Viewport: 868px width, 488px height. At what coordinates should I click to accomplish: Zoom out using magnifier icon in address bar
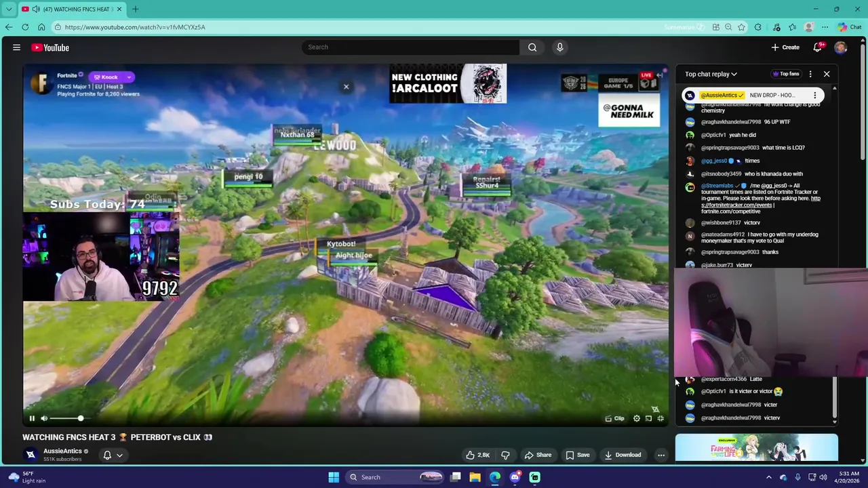pyautogui.click(x=728, y=27)
